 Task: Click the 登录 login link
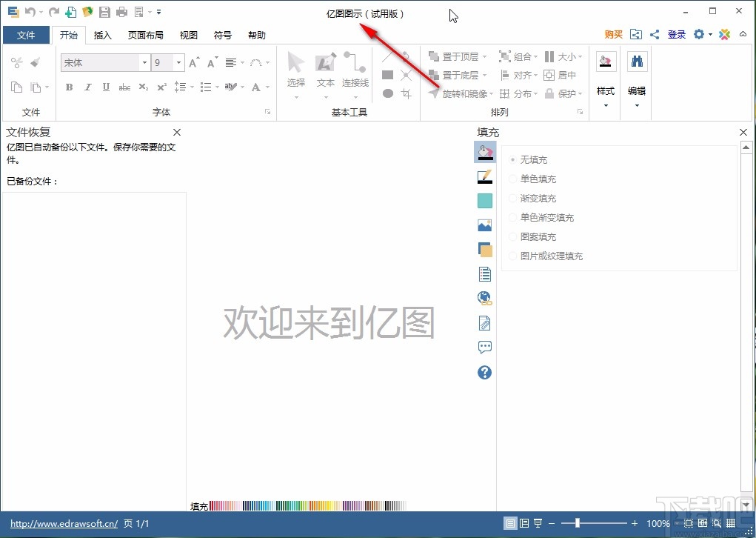click(x=677, y=34)
